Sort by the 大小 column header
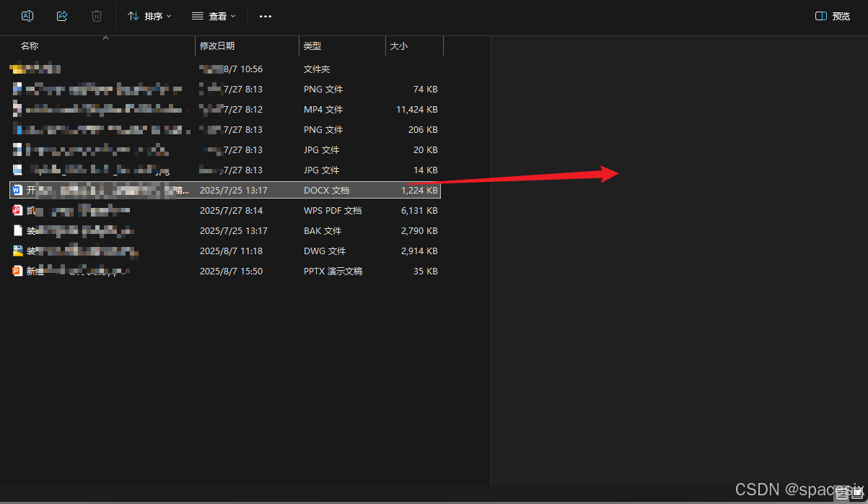Screen dimensions: 868x504 399,45
